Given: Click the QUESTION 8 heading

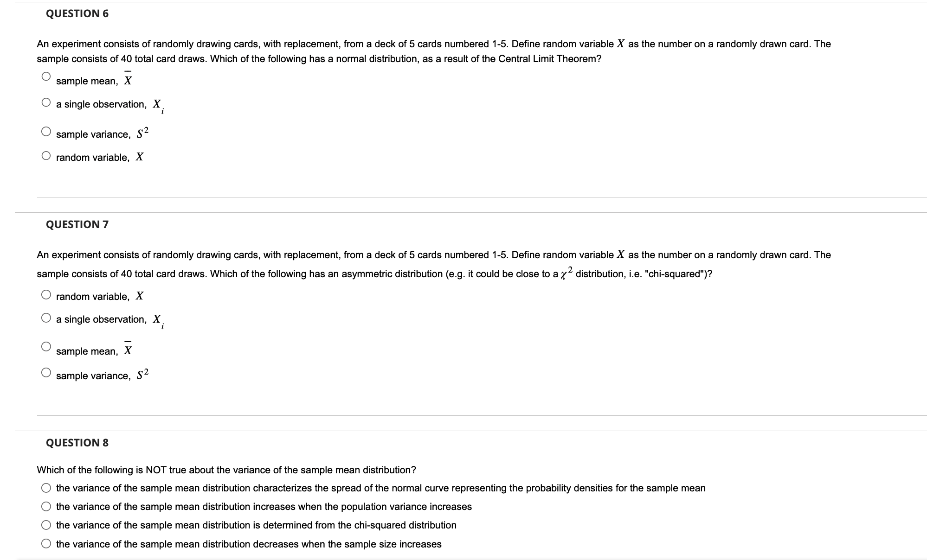Looking at the screenshot, I should [77, 442].
